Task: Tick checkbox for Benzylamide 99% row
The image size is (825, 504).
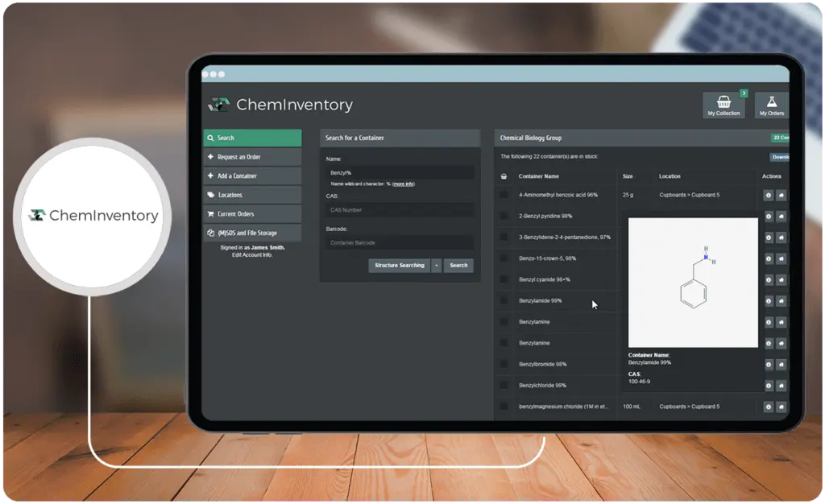Action: point(504,300)
